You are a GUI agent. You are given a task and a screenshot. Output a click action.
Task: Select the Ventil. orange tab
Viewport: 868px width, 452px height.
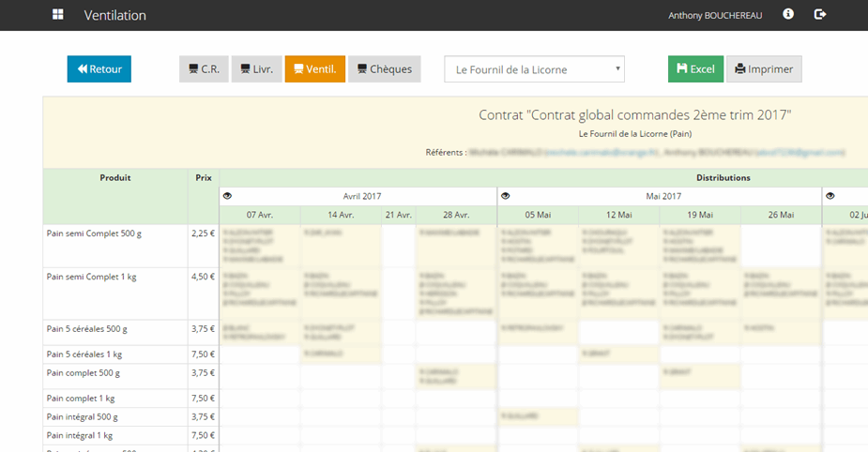point(314,69)
